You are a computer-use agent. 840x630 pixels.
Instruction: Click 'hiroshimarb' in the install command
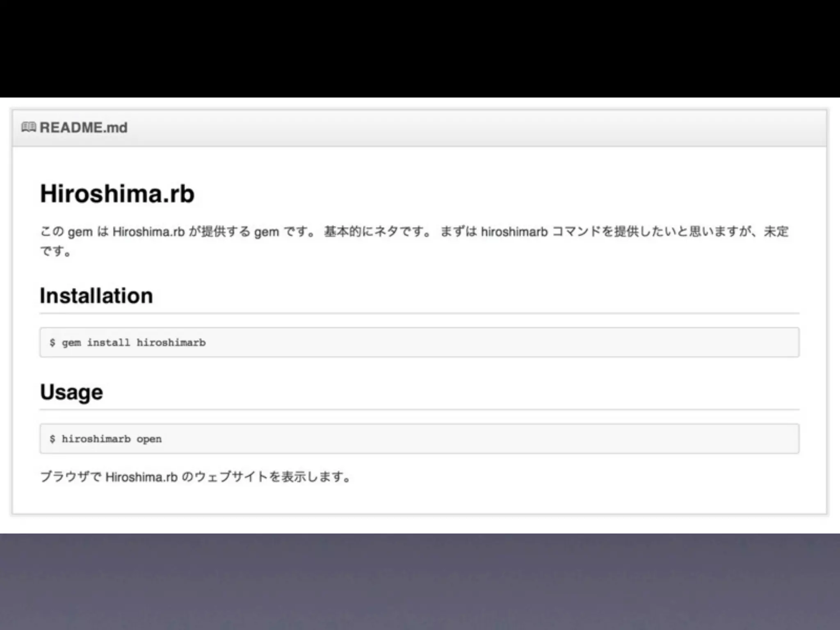[171, 342]
